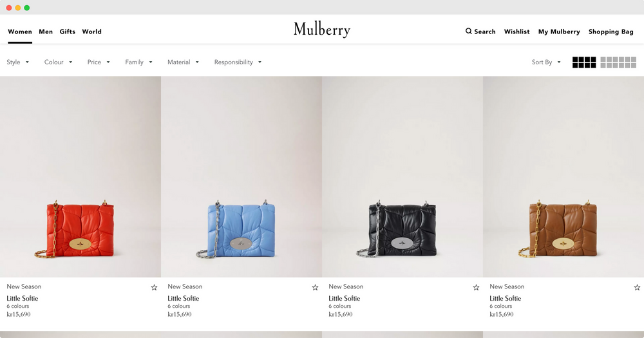This screenshot has height=338, width=644.
Task: View the red Little Softie bag photo
Action: (80, 176)
